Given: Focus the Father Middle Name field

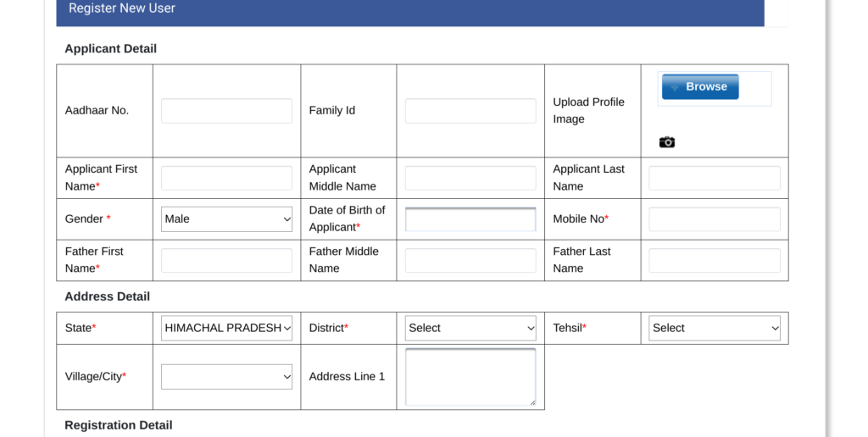Looking at the screenshot, I should [470, 261].
